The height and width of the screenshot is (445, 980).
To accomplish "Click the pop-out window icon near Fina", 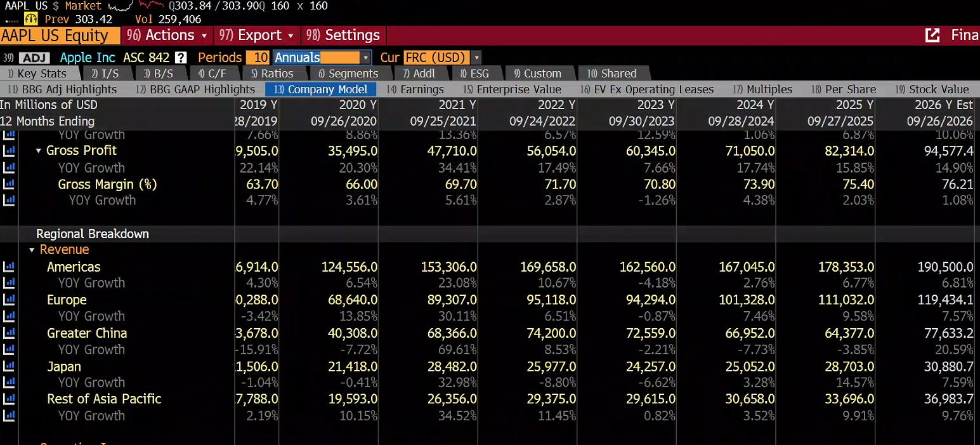I will [x=932, y=36].
